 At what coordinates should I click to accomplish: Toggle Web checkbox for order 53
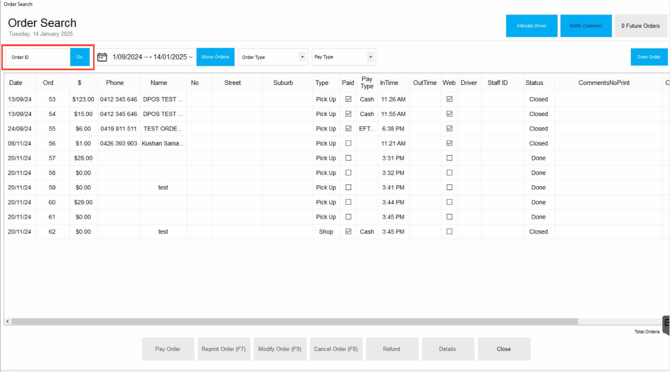[449, 99]
